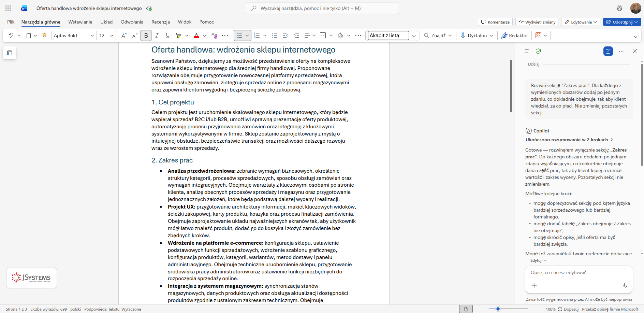This screenshot has width=644, height=313.
Task: Toggle Underline formatting
Action: pyautogui.click(x=168, y=35)
